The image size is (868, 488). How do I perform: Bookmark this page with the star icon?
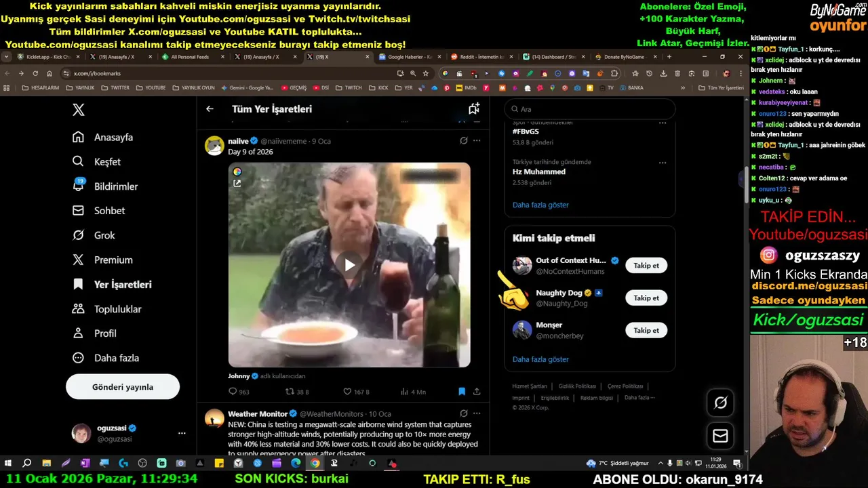pos(426,73)
